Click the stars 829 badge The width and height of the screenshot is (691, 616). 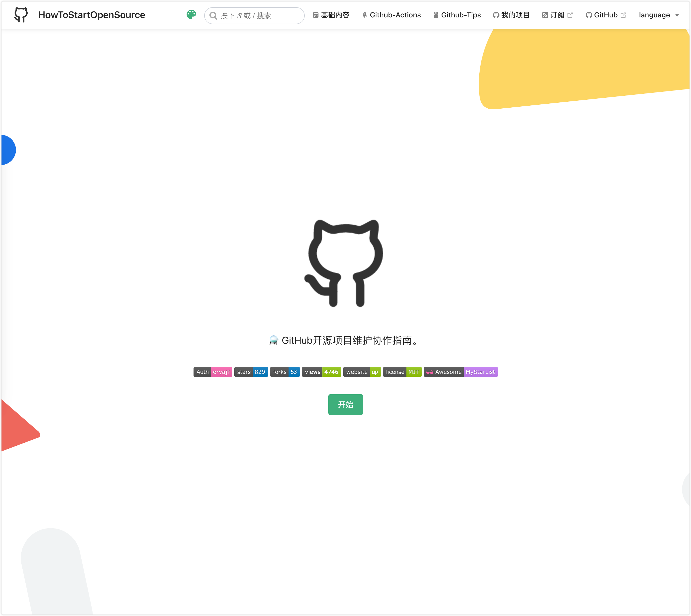point(251,372)
